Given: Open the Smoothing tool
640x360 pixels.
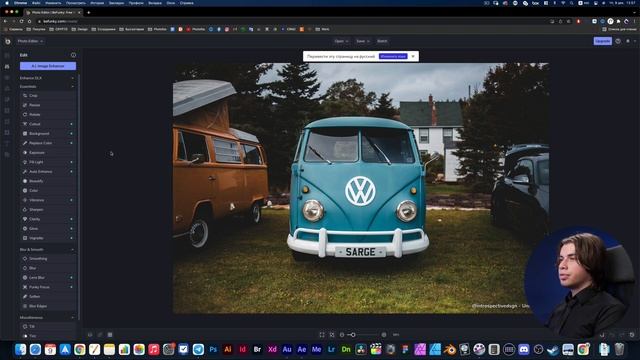Looking at the screenshot, I should 48,259.
